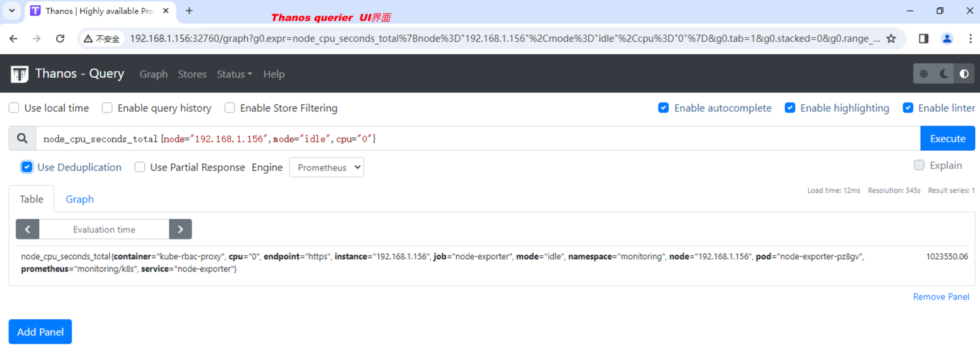The width and height of the screenshot is (980, 346).
Task: Click the Execute button
Action: (x=947, y=138)
